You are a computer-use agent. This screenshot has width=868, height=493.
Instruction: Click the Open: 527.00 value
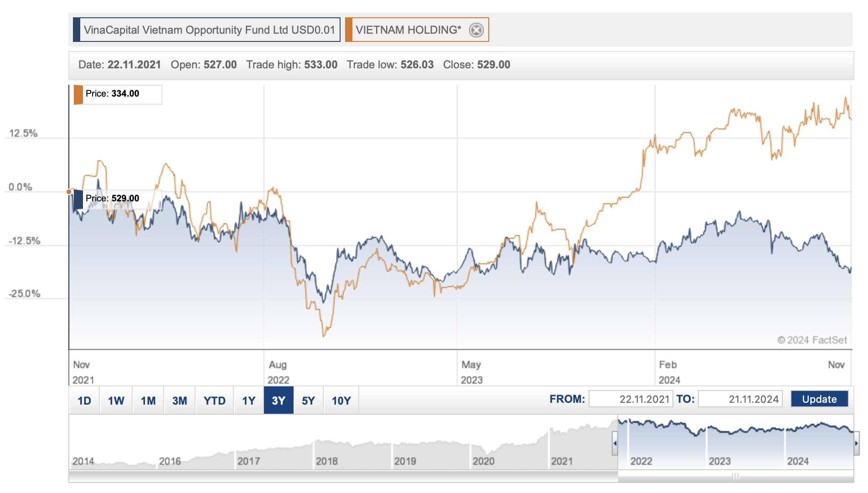pyautogui.click(x=204, y=65)
